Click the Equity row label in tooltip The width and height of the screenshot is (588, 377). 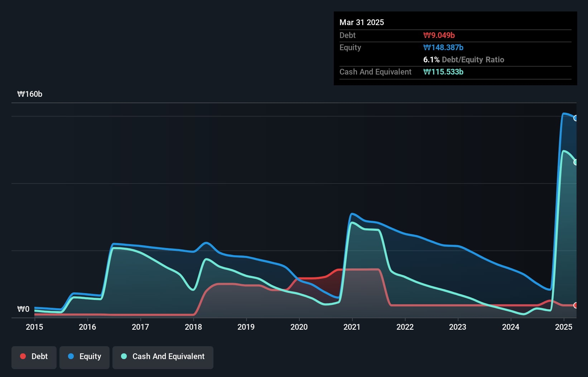350,48
